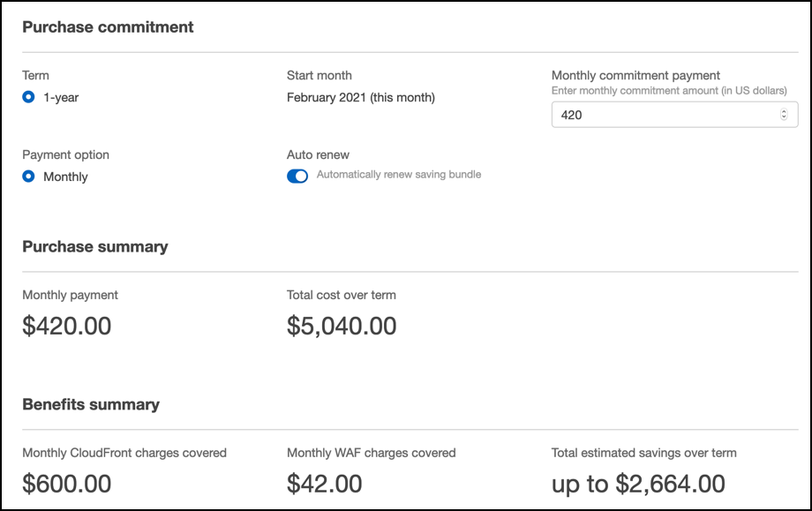The height and width of the screenshot is (511, 812).
Task: Increase commitment amount with stepper up arrow
Action: [x=782, y=109]
